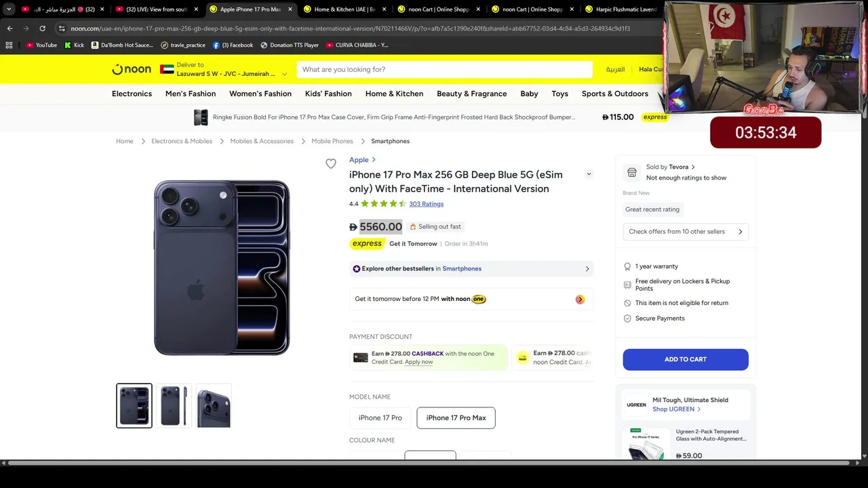The width and height of the screenshot is (868, 488).
Task: Open the Smartphones link in the bestsellers row
Action: [x=462, y=268]
